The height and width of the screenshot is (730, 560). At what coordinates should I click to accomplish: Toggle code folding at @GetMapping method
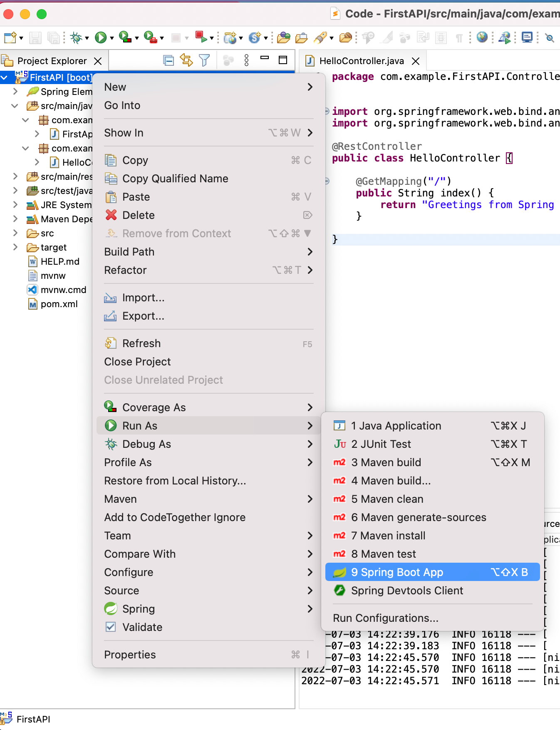[x=327, y=181]
